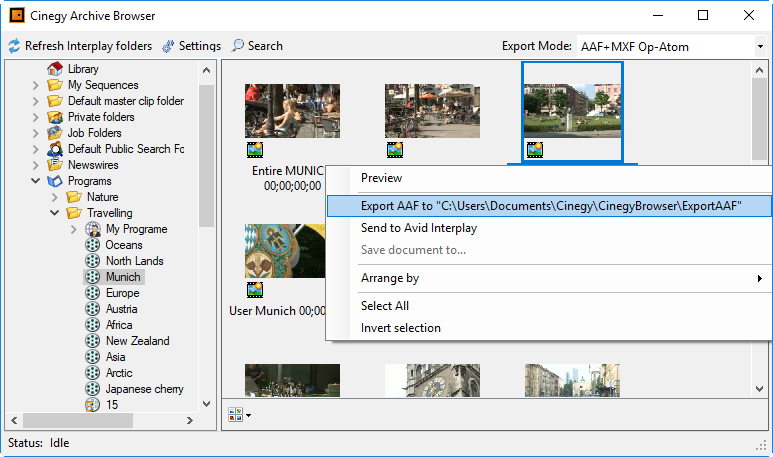Expand the Private folders node

(35, 117)
